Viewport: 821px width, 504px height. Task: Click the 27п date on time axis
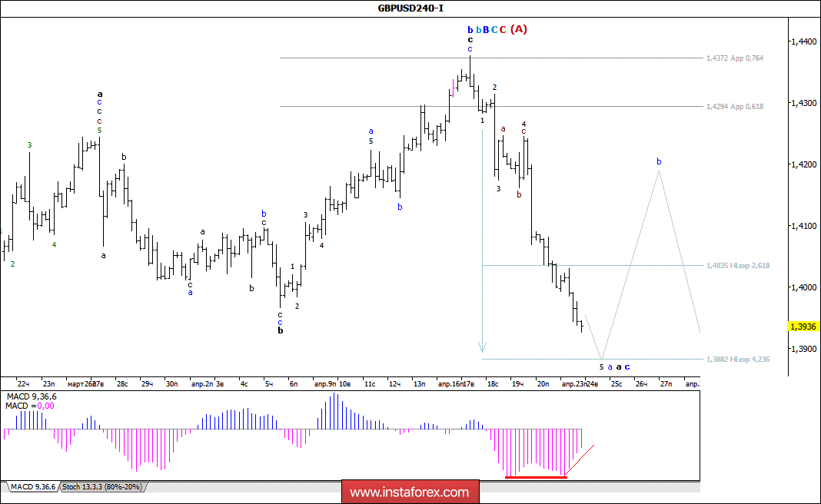pos(666,383)
